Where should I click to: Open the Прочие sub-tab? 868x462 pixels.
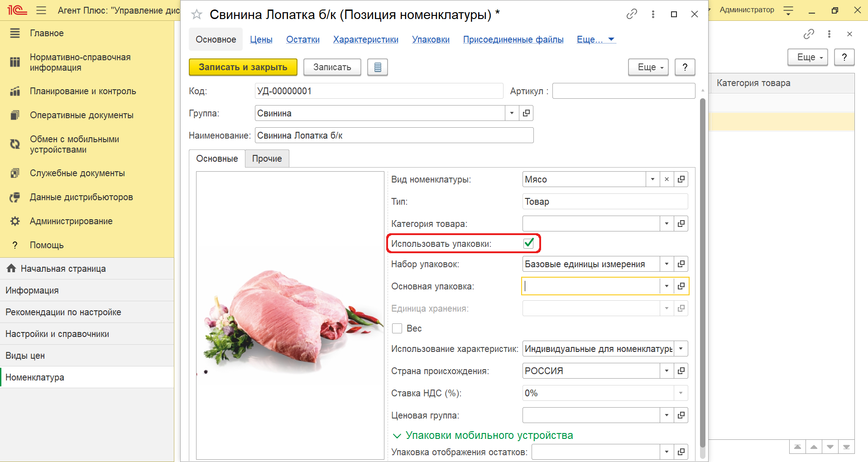[267, 159]
